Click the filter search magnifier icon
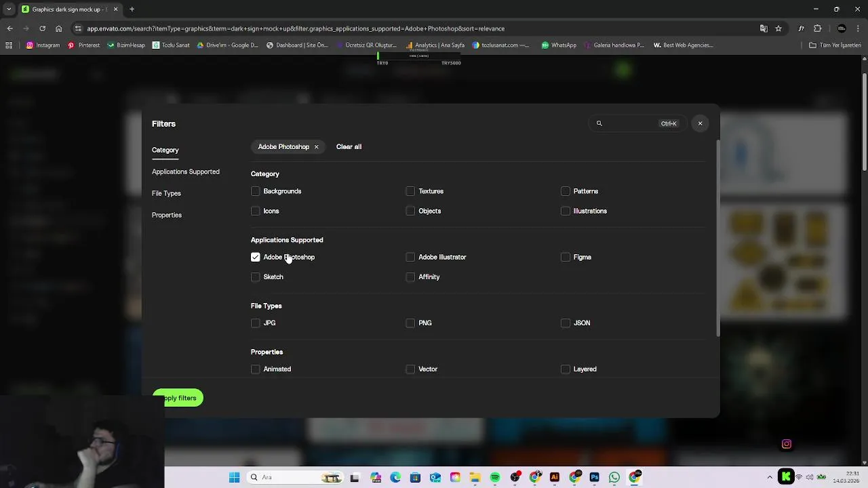This screenshot has height=488, width=868. pyautogui.click(x=599, y=123)
